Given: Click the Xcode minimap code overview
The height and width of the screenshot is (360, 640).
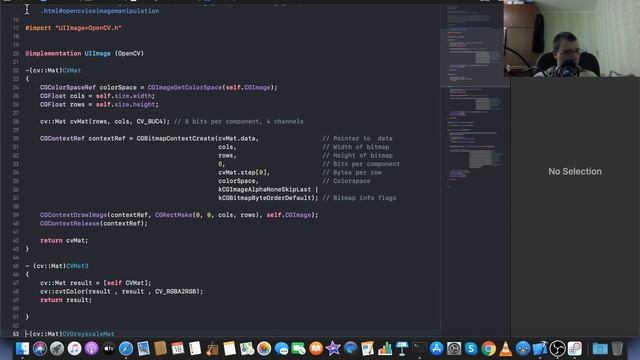Looking at the screenshot, I should pos(475,98).
